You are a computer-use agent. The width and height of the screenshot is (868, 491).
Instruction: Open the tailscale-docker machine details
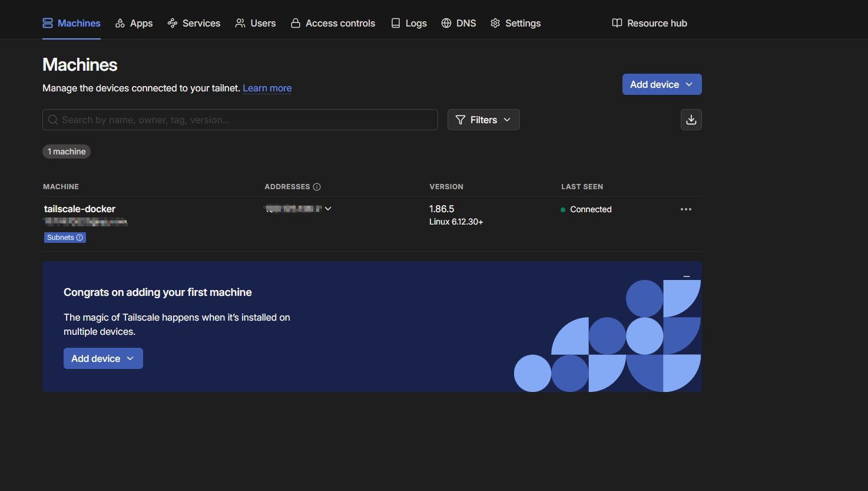pos(79,209)
